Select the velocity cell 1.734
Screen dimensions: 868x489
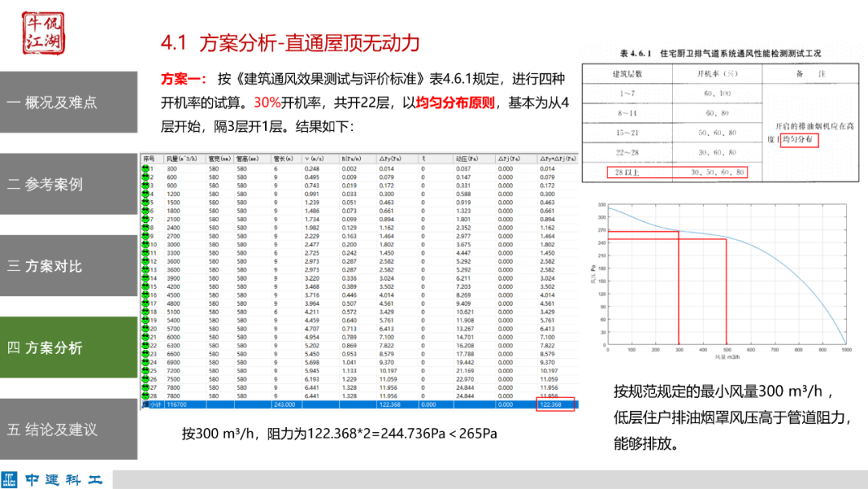click(x=312, y=220)
